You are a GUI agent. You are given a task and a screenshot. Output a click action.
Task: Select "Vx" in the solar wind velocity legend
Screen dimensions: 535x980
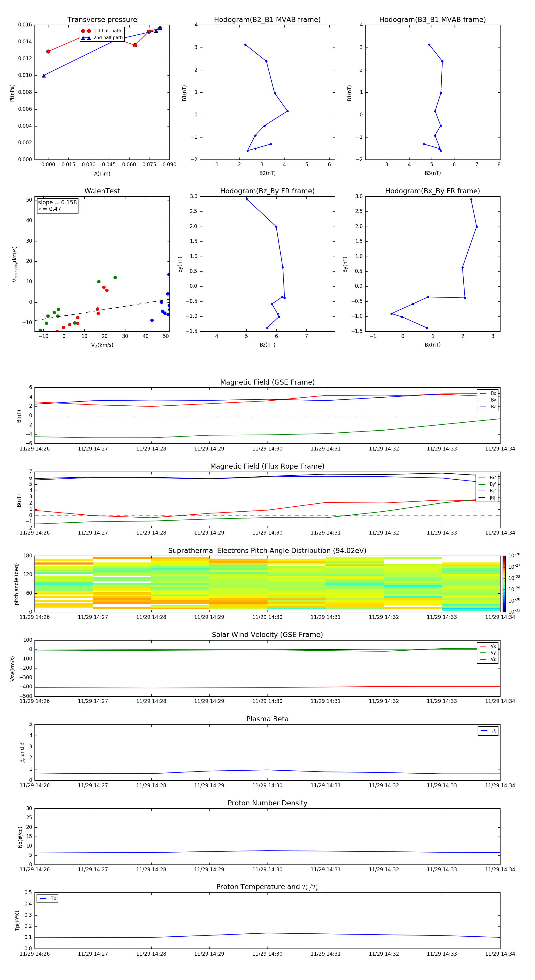point(488,646)
